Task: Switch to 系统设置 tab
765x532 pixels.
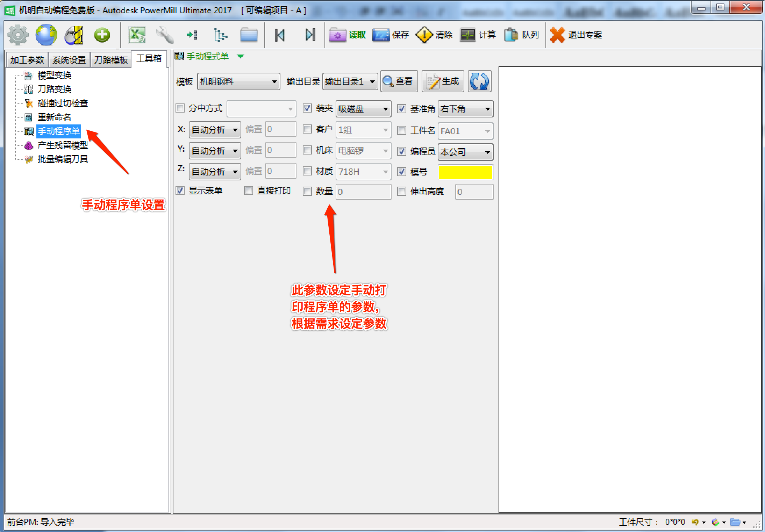Action: pyautogui.click(x=69, y=60)
